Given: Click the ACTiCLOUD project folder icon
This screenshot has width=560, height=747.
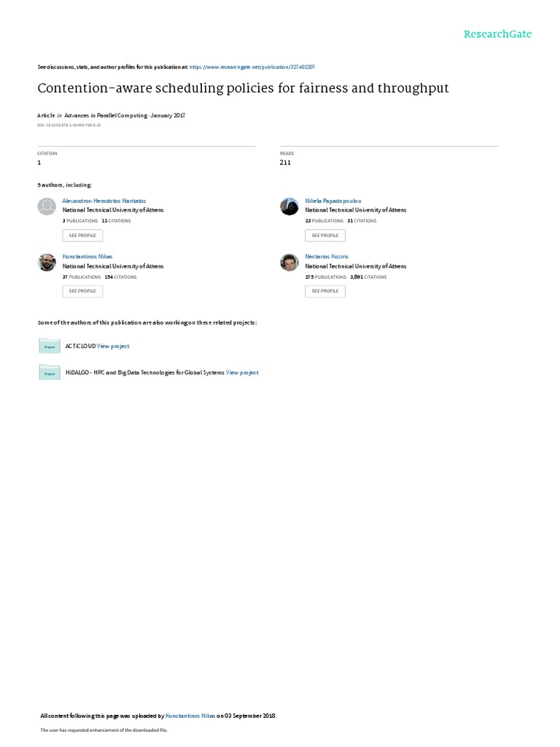Looking at the screenshot, I should tap(50, 346).
